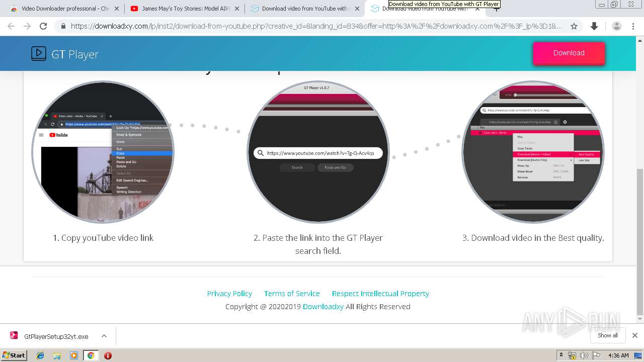Viewport: 644px width, 362px height.
Task: Open the downloaded GtPlayerSetup32yt.exe file
Action: [56, 336]
